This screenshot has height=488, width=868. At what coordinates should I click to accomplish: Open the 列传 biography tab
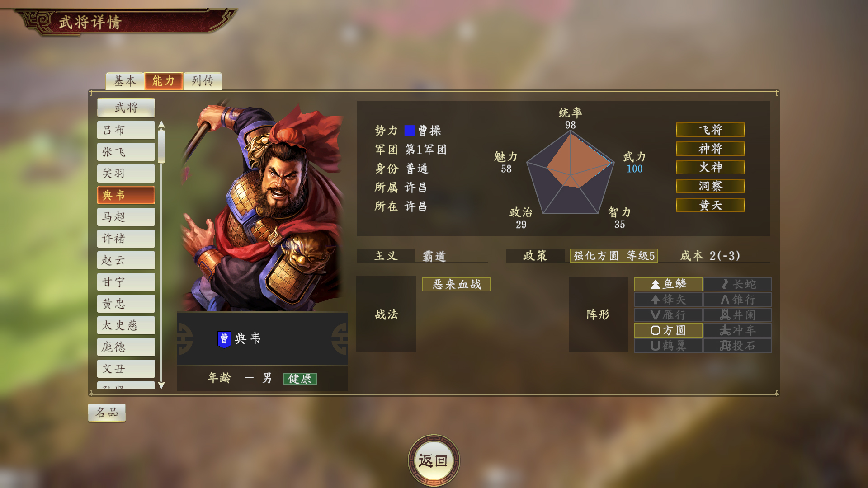(203, 81)
